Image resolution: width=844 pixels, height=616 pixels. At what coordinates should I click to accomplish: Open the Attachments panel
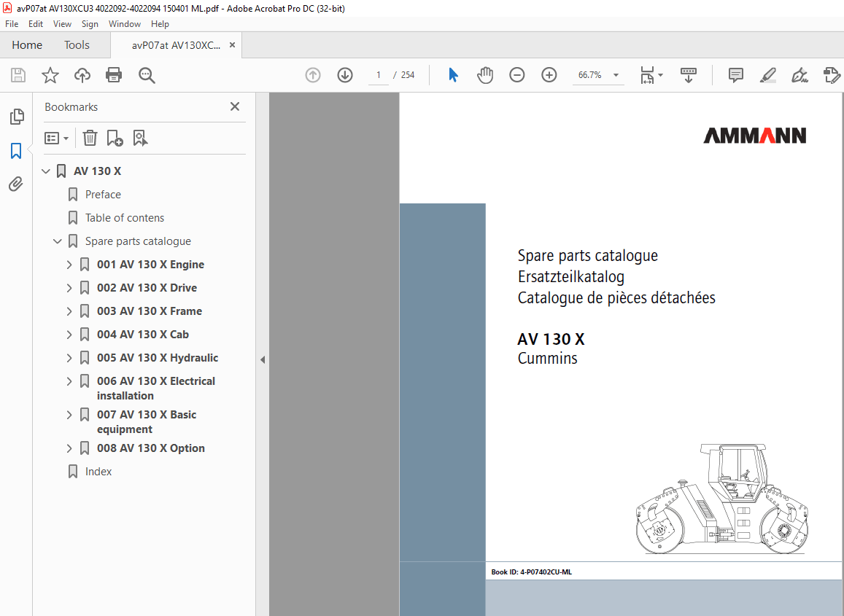click(16, 184)
